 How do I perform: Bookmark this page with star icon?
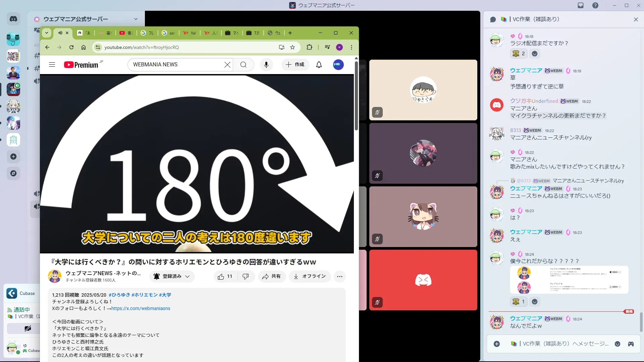[x=292, y=47]
